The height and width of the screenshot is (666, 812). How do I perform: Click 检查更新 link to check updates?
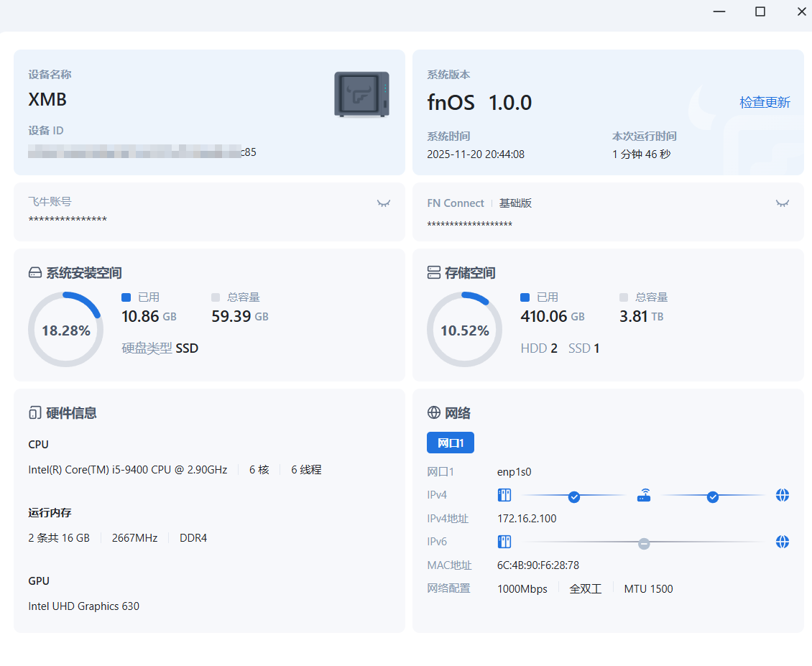click(765, 102)
